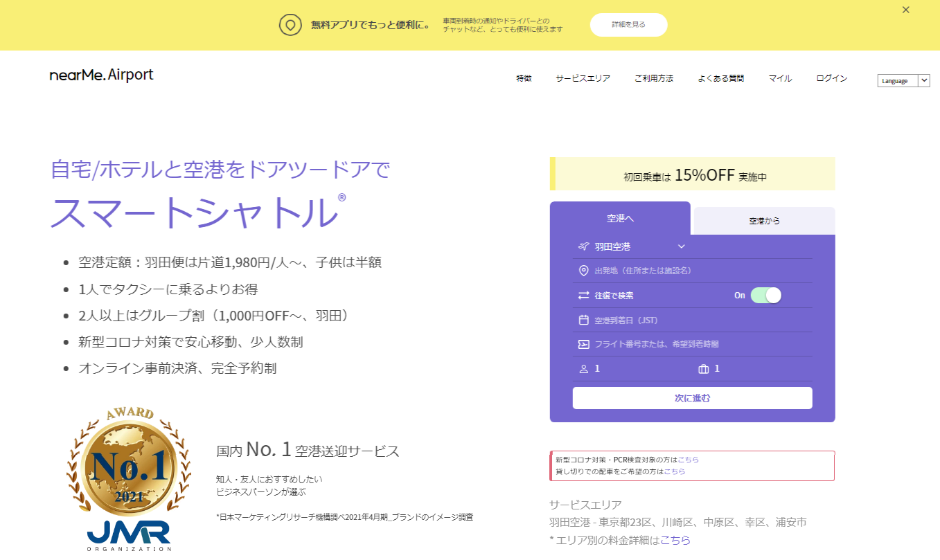The height and width of the screenshot is (560, 940).
Task: Click the map pin icon for 出発地
Action: (x=583, y=271)
